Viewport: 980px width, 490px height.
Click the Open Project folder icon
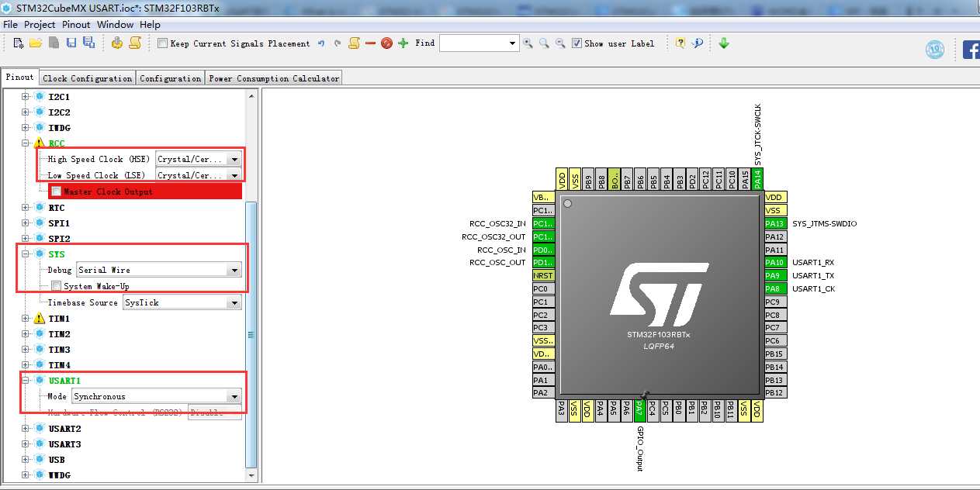tap(36, 43)
